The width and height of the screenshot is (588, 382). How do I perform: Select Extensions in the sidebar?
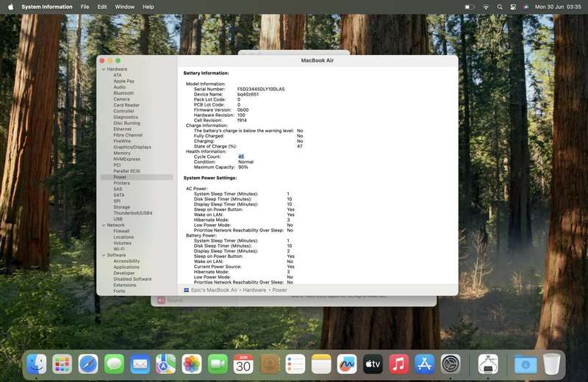(x=125, y=285)
